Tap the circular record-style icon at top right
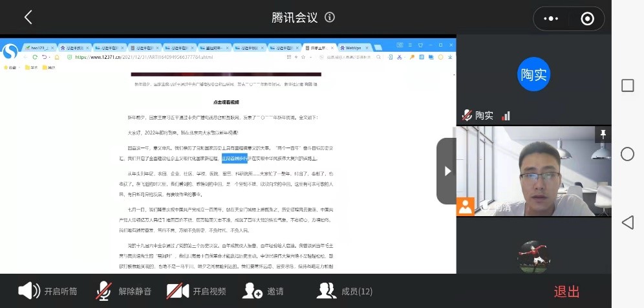Image resolution: width=644 pixels, height=308 pixels. 587,19
